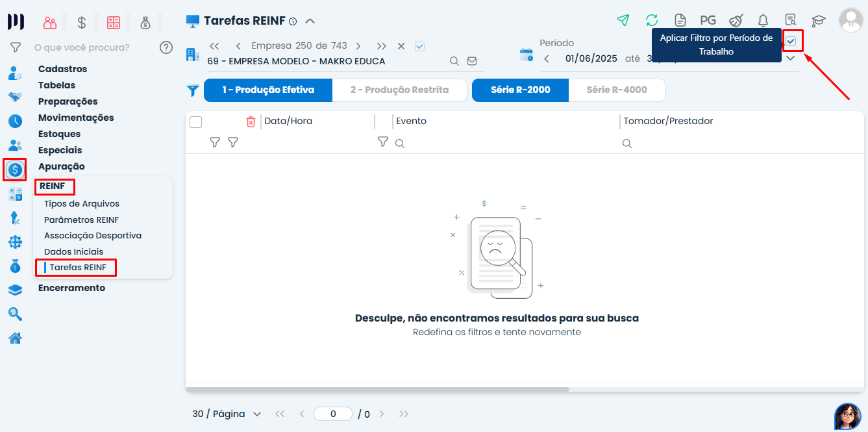Click the start date 01/06/2025
Viewport: 868px width, 432px height.
(591, 58)
